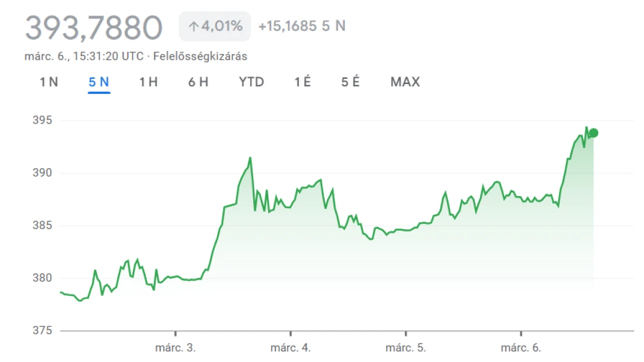This screenshot has width=644, height=362.
Task: Select the 5 É time range tab
Action: click(x=350, y=82)
